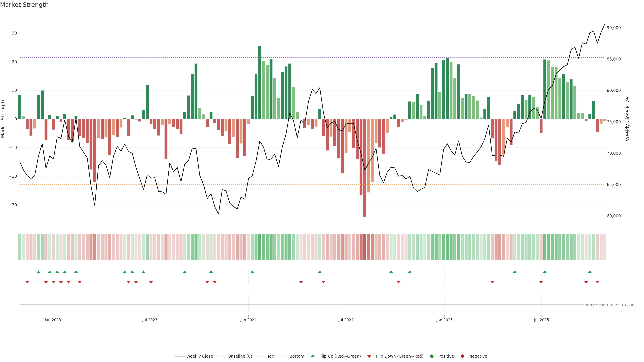
Task: Click the green Flip Up triangle legend icon
Action: pyautogui.click(x=312, y=356)
